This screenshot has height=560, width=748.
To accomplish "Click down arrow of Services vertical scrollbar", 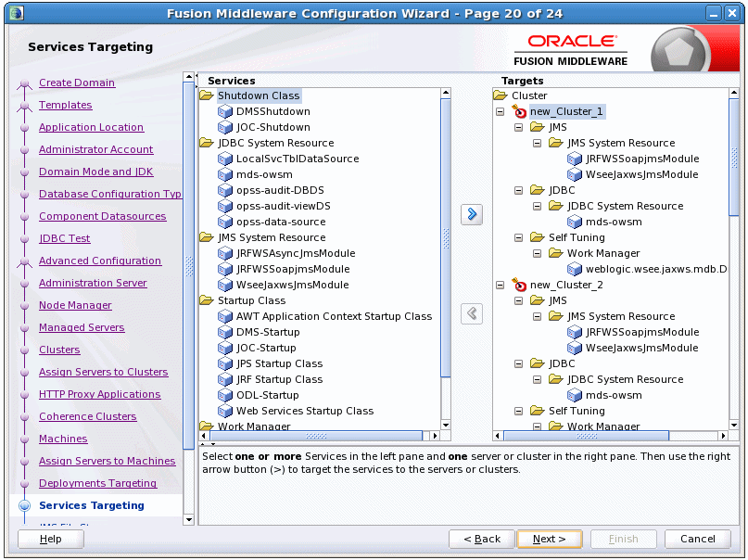I will click(x=446, y=425).
